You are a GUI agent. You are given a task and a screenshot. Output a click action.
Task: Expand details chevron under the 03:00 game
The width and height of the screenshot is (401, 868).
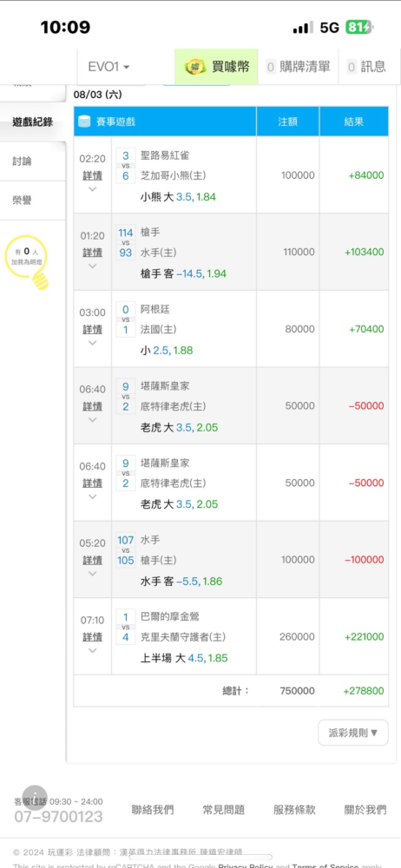93,343
